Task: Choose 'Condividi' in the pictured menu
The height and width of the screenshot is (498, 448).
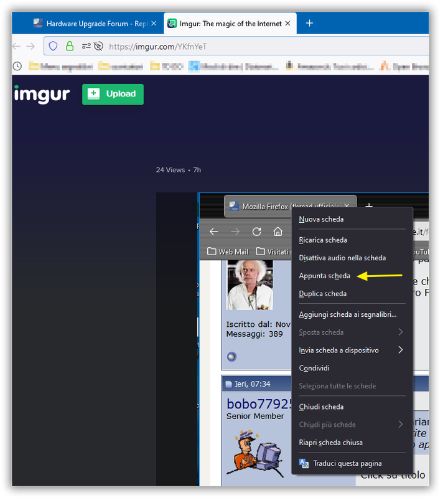Action: click(352, 368)
